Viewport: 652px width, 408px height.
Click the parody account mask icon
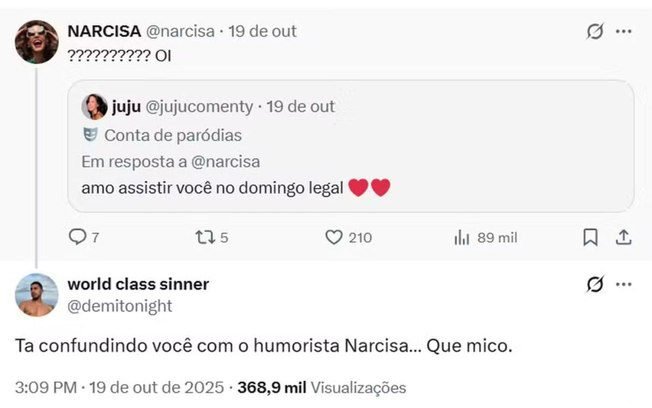pos(90,135)
